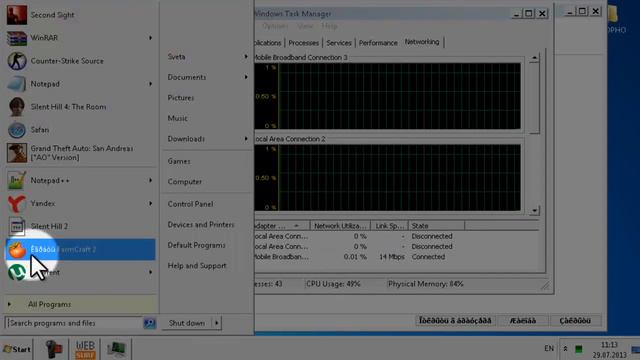
Task: Click the 14 Mbps link speed value
Action: point(391,257)
